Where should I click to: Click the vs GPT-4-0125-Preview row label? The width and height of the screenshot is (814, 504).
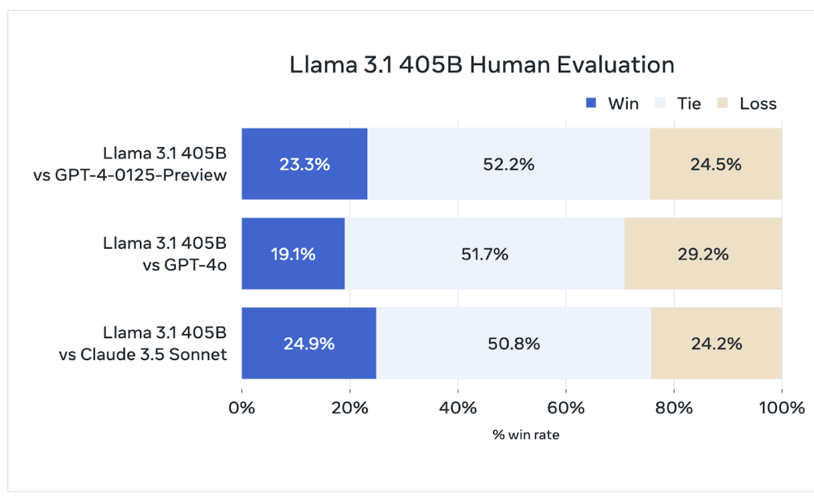(130, 175)
